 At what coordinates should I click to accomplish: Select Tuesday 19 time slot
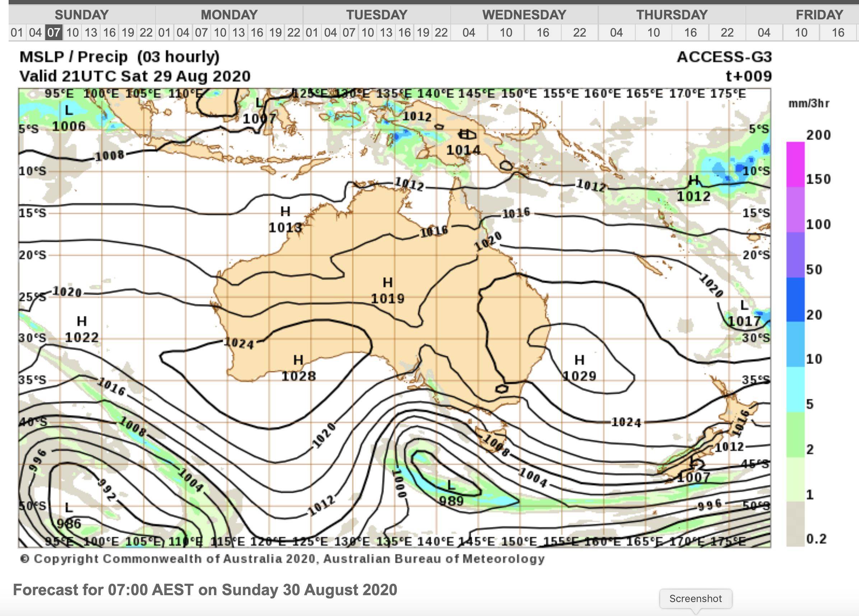coord(423,33)
